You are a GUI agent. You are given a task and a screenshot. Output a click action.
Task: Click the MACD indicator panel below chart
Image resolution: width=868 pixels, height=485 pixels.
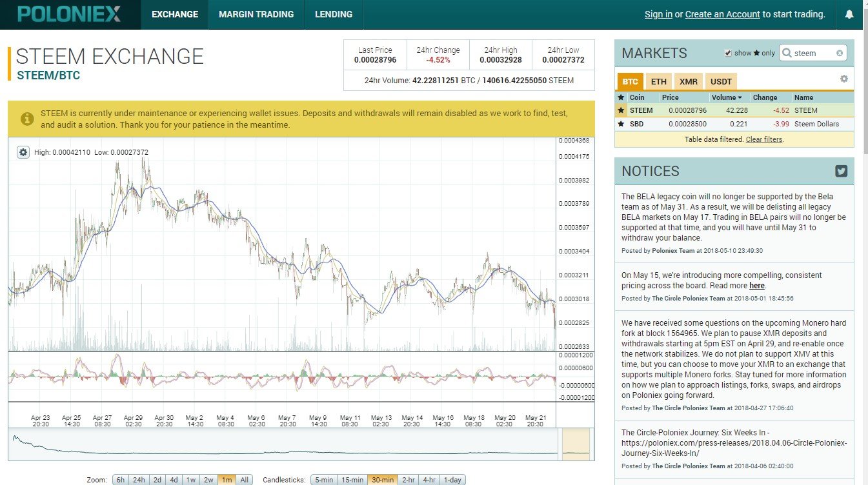point(282,377)
